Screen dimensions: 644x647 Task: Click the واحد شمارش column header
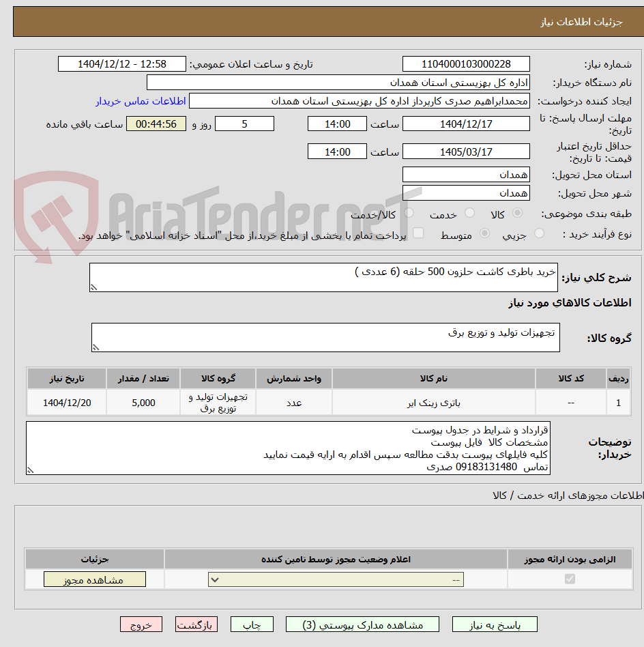tap(294, 378)
